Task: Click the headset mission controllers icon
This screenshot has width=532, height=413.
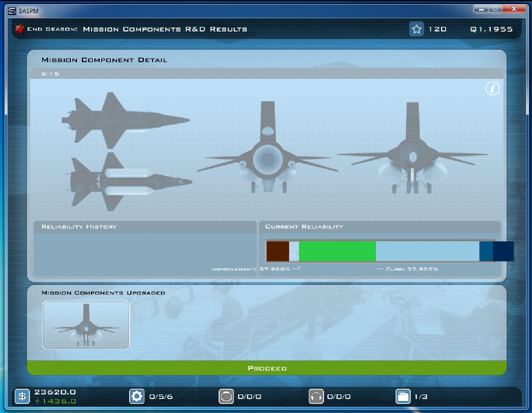Action: 316,396
